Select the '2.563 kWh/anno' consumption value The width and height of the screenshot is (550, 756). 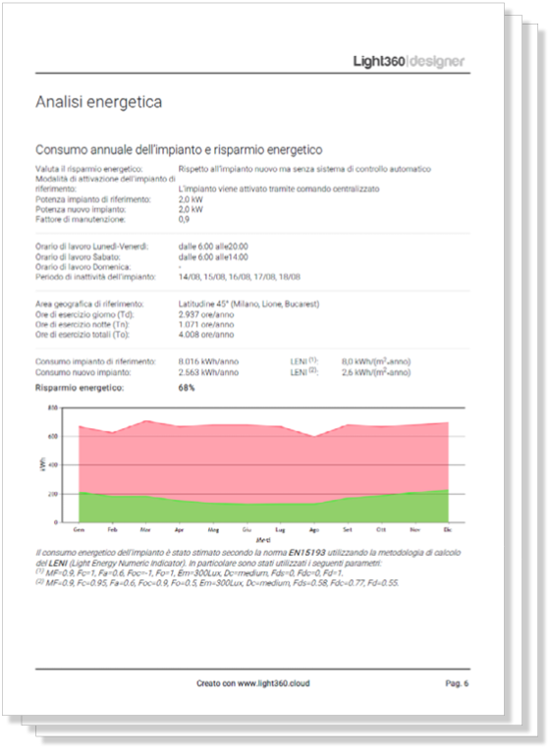click(208, 373)
